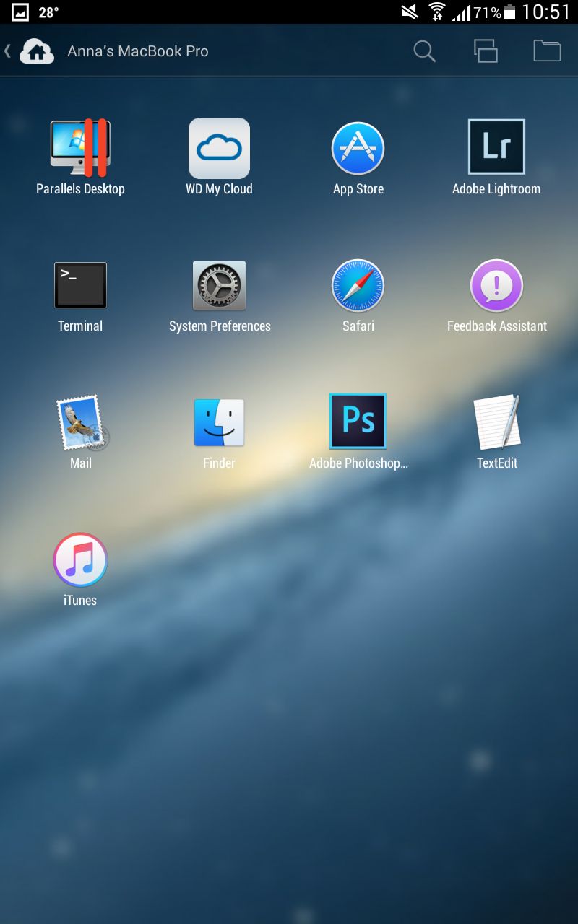Open the file browser folder icon
Screen dimensions: 578x924
pos(547,51)
